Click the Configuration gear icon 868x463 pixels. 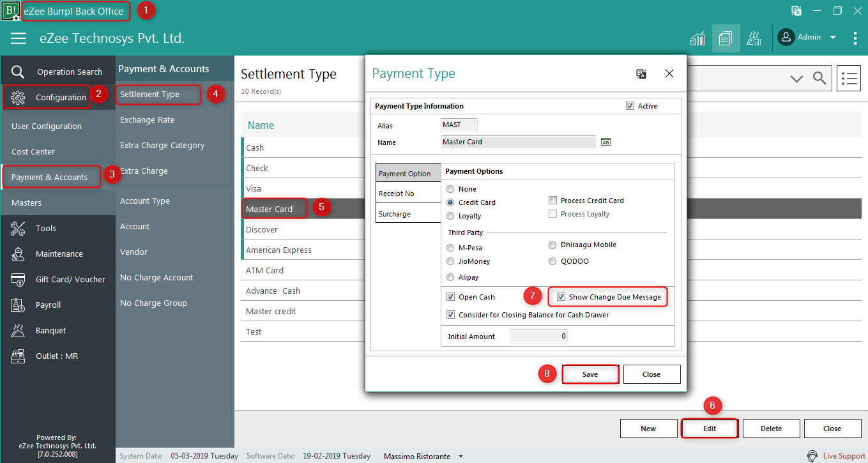pyautogui.click(x=18, y=97)
